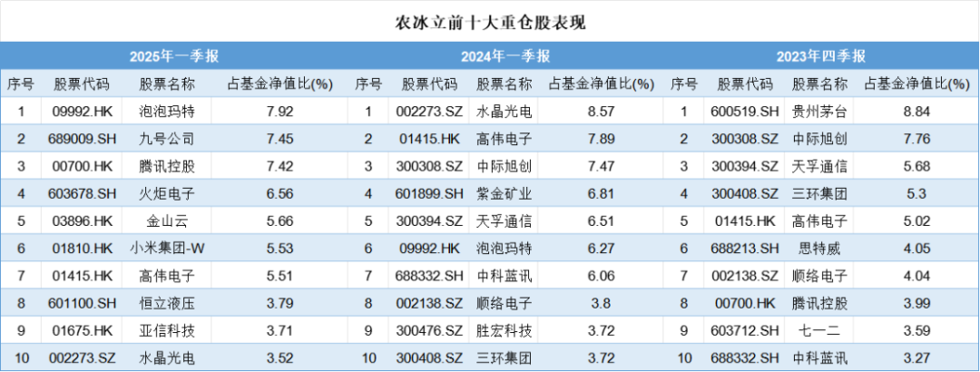The width and height of the screenshot is (980, 372).
Task: Click the 3.59 value for 七一二
Action: click(916, 331)
